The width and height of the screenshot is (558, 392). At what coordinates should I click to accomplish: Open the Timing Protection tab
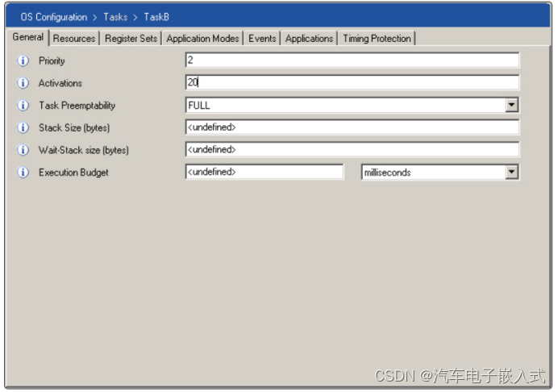[377, 39]
